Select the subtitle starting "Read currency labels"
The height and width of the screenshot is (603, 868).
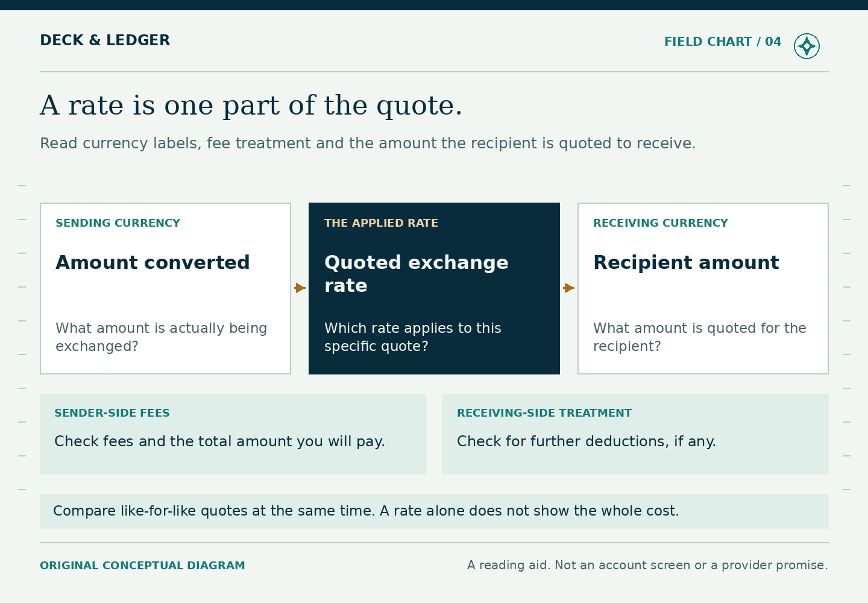(x=368, y=144)
